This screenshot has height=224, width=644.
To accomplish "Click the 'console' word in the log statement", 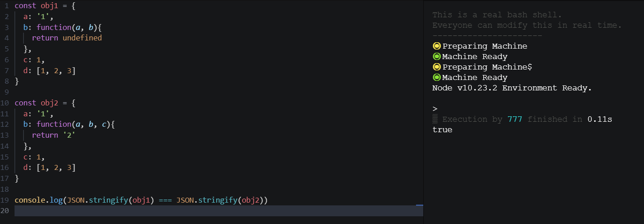I will click(30, 200).
